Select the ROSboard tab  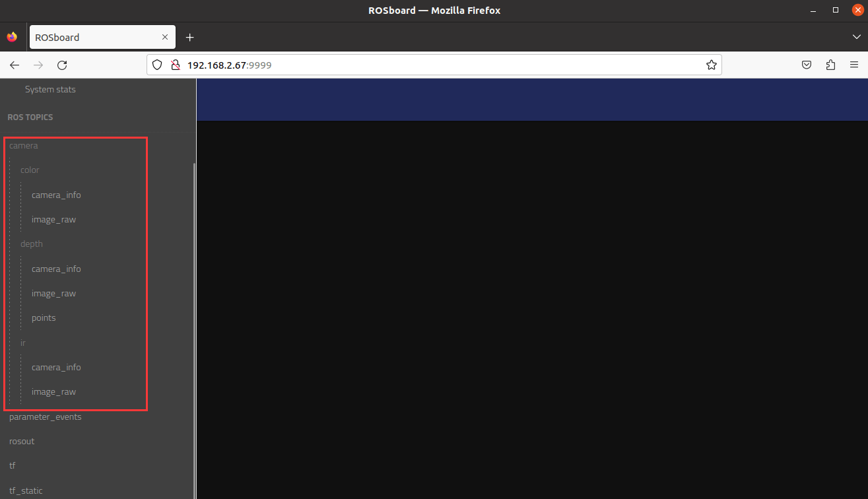point(102,37)
